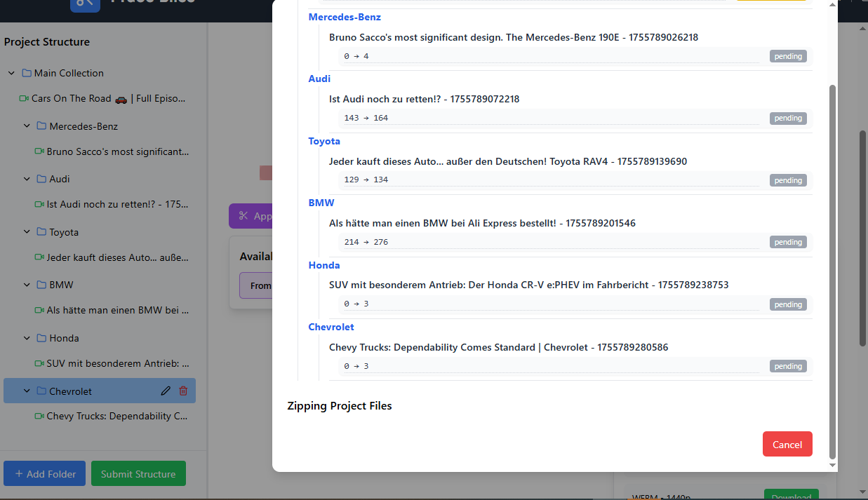Click the Add Folder button
The width and height of the screenshot is (868, 500).
click(x=44, y=473)
